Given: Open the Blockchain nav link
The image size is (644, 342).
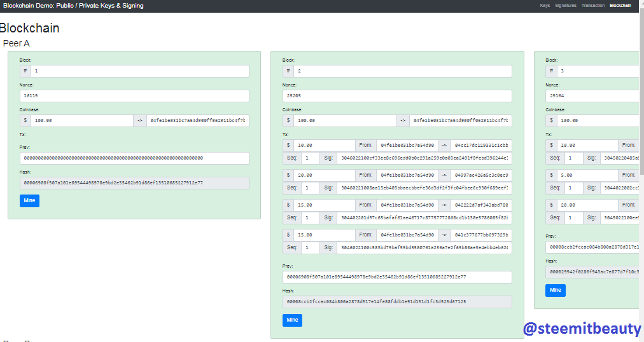Looking at the screenshot, I should tap(620, 5).
